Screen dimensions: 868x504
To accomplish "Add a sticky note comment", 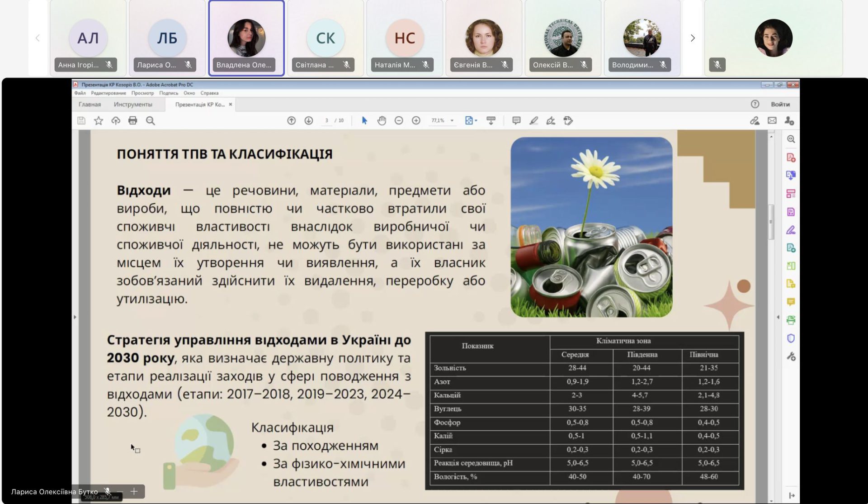I will point(516,120).
